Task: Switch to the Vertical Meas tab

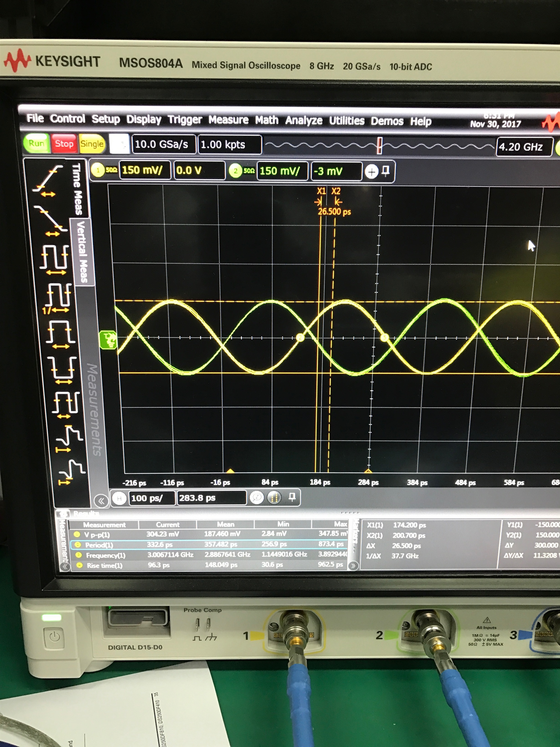Action: pyautogui.click(x=82, y=252)
